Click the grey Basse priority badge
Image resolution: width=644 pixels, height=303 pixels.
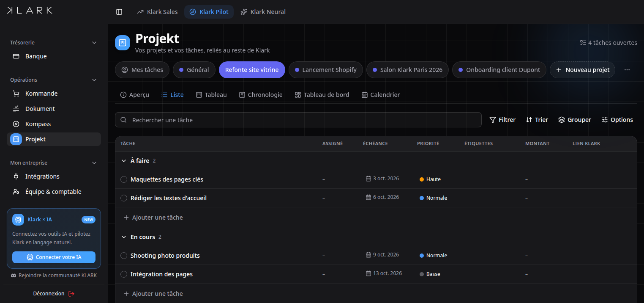[430, 274]
